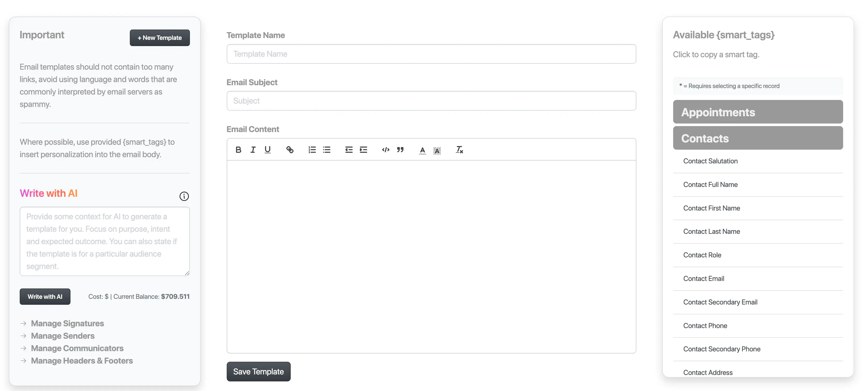
Task: Copy the Contact Phone smart tag
Action: [x=758, y=326]
